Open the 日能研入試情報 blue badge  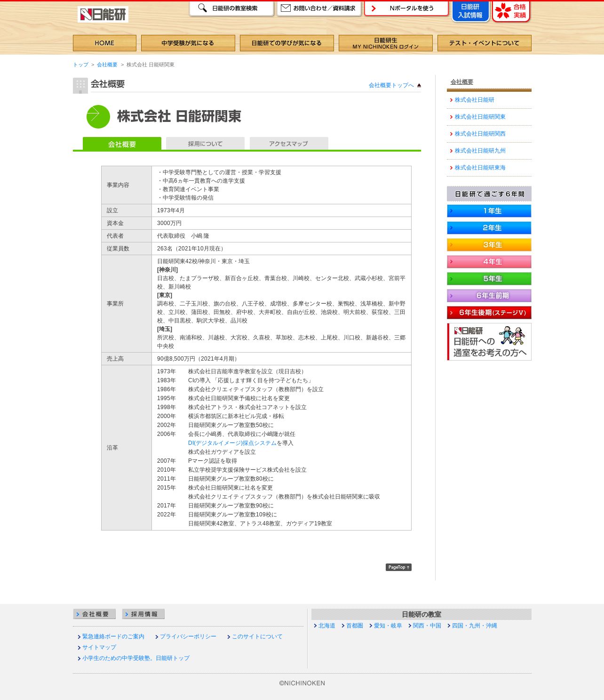[x=470, y=11]
